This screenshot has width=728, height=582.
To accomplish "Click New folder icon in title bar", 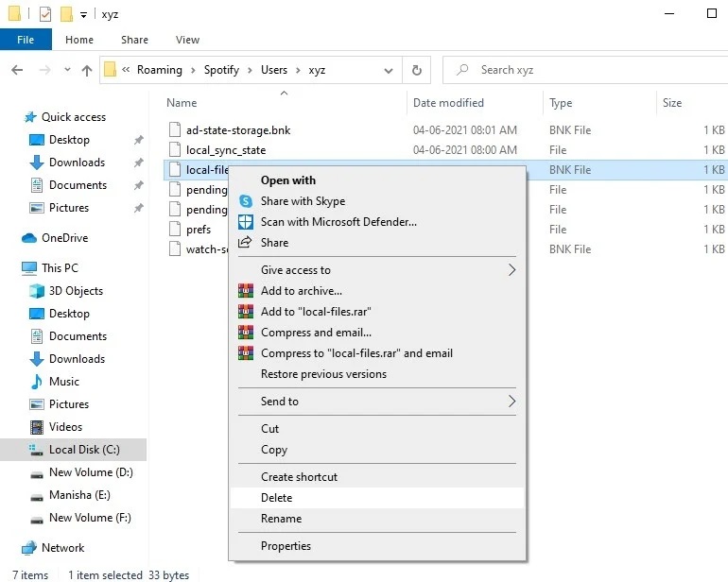I will pos(66,14).
